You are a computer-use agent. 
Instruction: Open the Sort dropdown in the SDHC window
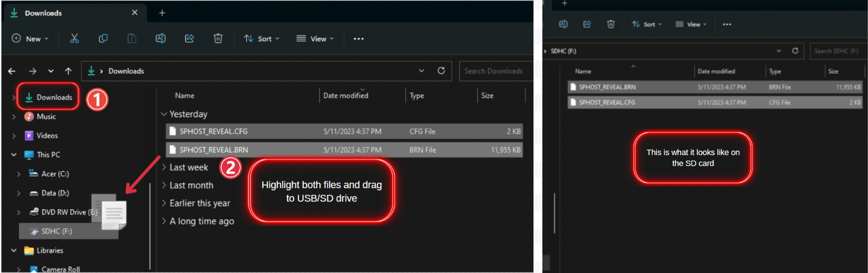(x=647, y=24)
